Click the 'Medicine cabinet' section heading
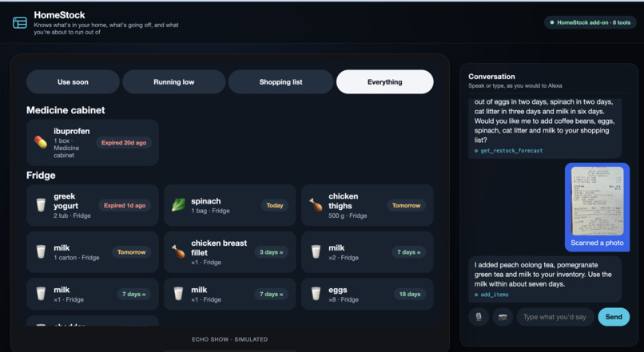 pyautogui.click(x=66, y=110)
